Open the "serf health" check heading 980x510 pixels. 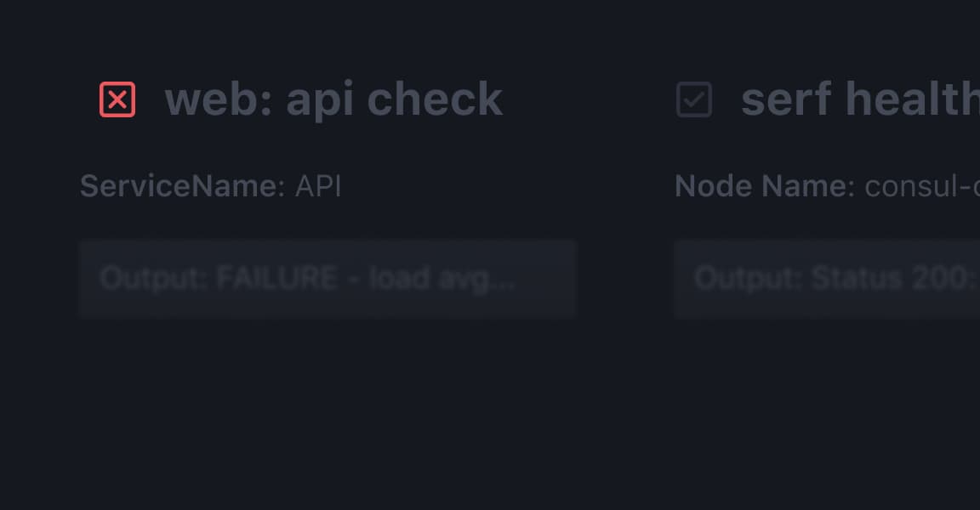tap(859, 99)
